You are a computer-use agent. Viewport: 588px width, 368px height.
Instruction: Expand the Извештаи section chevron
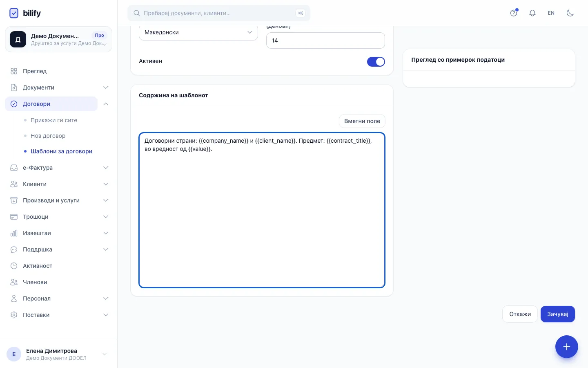point(106,233)
